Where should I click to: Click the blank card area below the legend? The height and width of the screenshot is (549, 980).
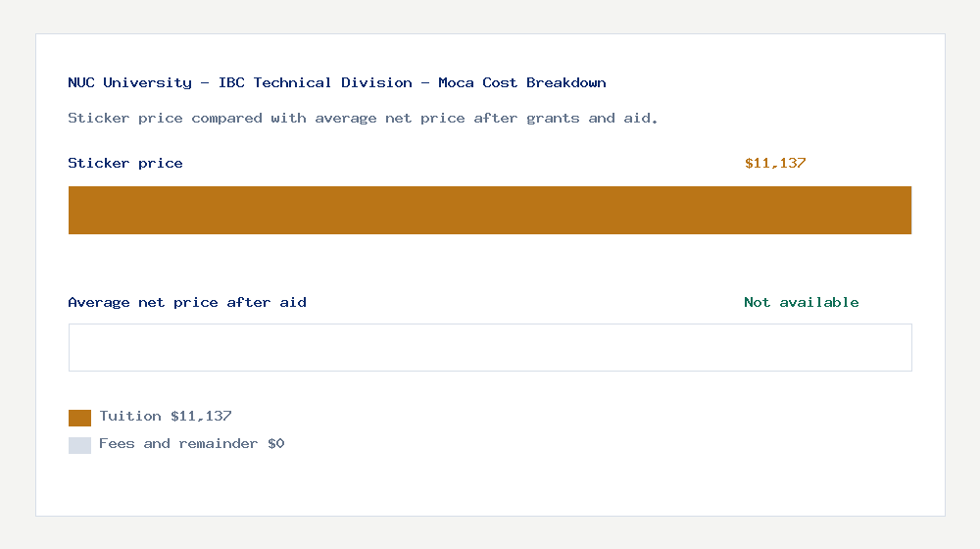click(490, 485)
